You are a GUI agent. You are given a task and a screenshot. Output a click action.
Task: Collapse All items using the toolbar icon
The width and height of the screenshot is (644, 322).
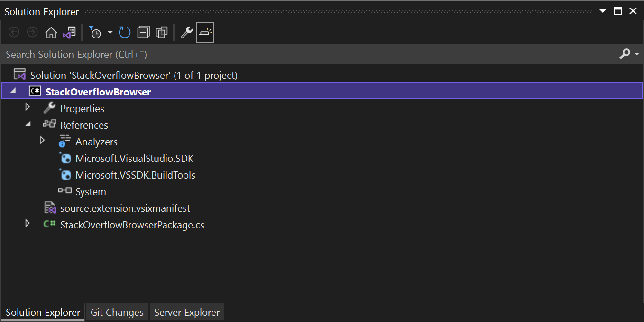(143, 32)
